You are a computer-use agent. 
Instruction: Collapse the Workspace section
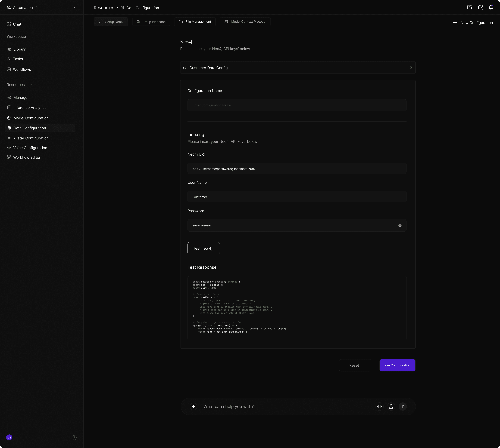pos(32,36)
